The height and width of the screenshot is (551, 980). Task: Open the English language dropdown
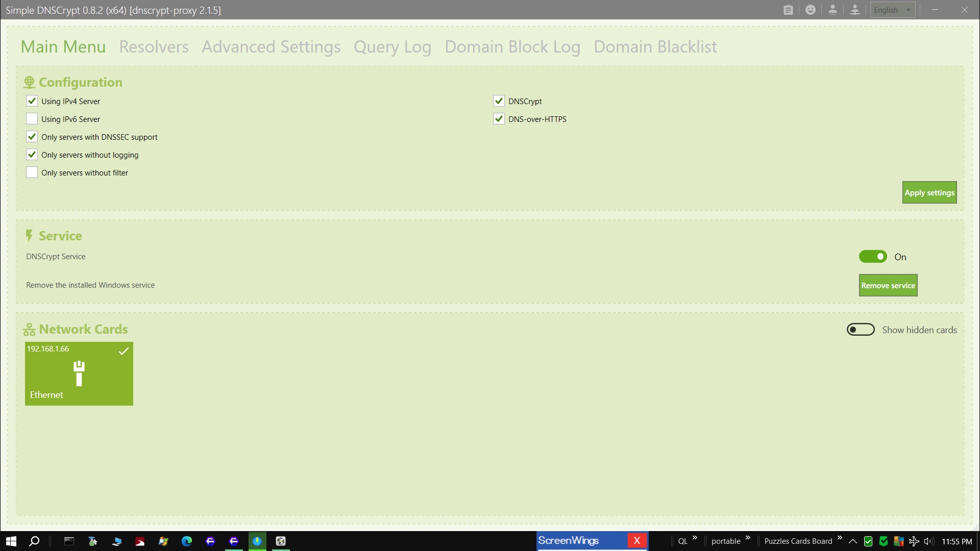click(x=892, y=10)
